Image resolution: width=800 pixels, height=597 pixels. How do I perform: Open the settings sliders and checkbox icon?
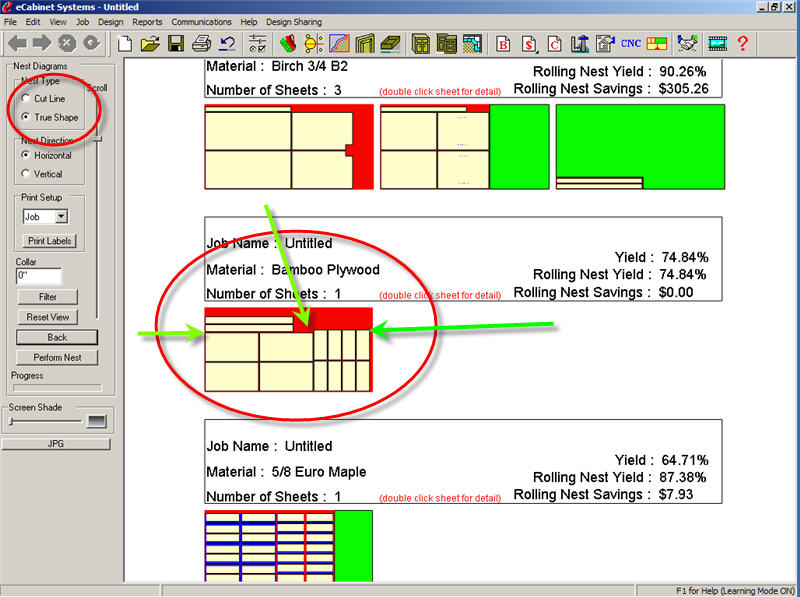click(x=257, y=44)
